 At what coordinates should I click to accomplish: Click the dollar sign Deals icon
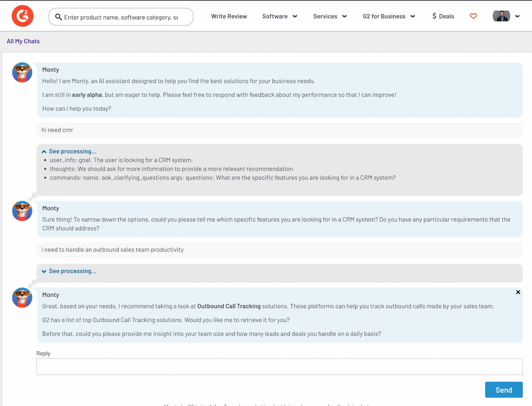pos(434,16)
